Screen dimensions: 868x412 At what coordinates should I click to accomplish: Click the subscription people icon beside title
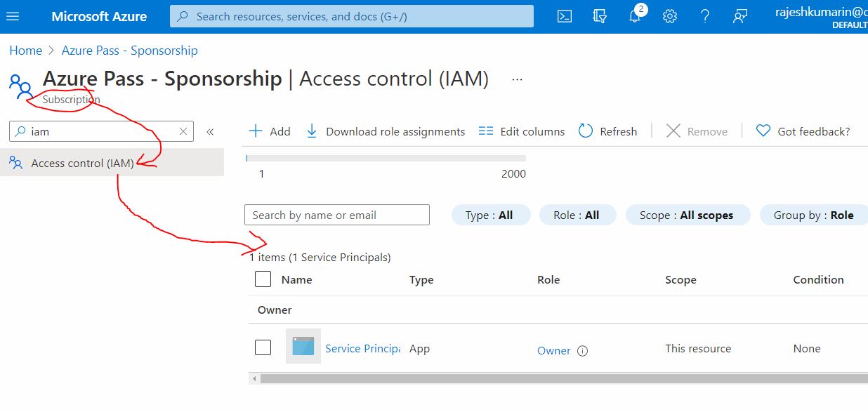[x=21, y=86]
